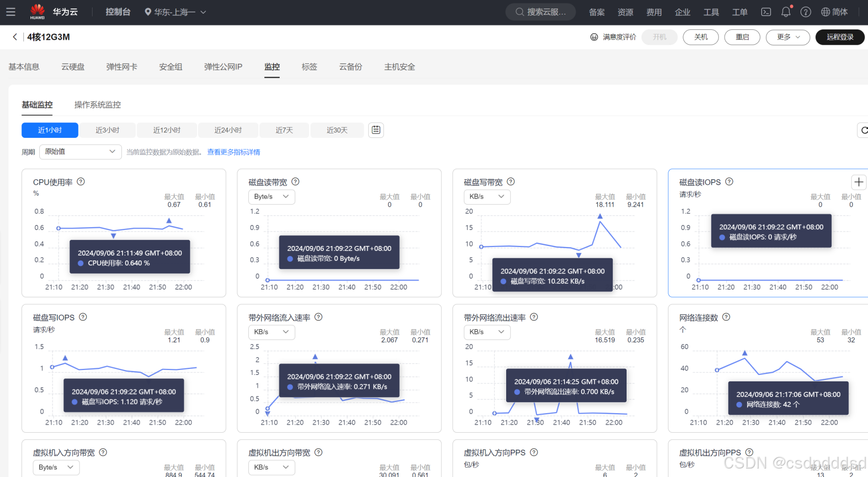The image size is (868, 477).
Task: Select the 近1小时 time range
Action: tap(50, 130)
